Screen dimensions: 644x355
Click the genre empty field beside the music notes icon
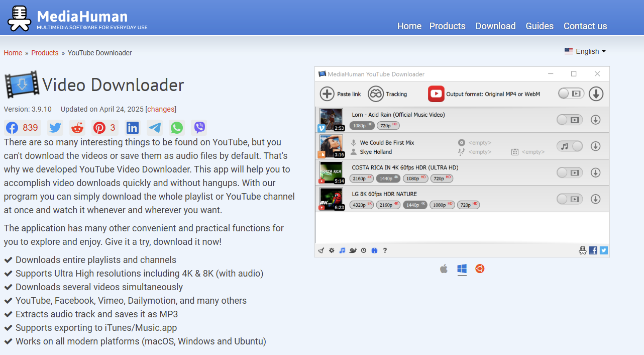click(480, 152)
